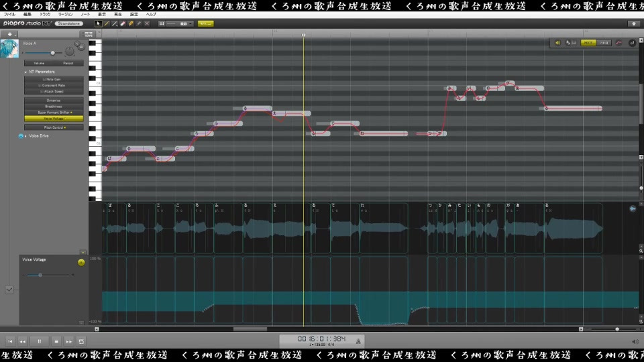Screen dimensions: 644x362
Task: Click the rewind button
Action: pos(23,341)
